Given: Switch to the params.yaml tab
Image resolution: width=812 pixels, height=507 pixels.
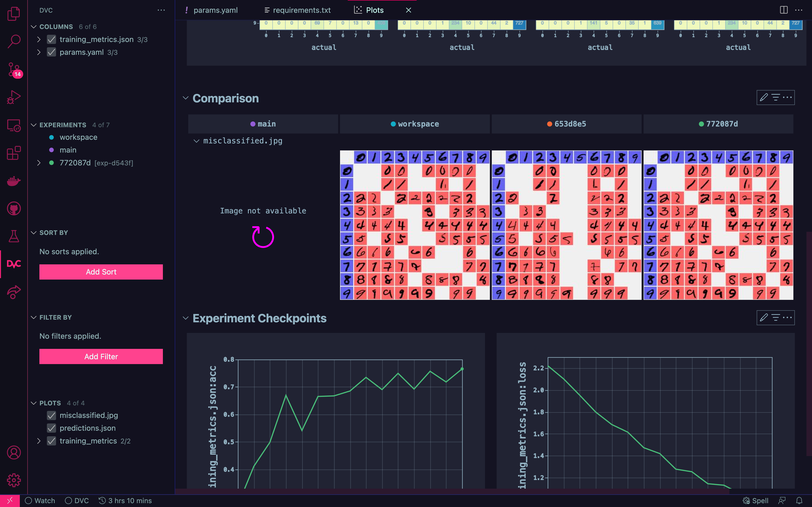Looking at the screenshot, I should (215, 10).
